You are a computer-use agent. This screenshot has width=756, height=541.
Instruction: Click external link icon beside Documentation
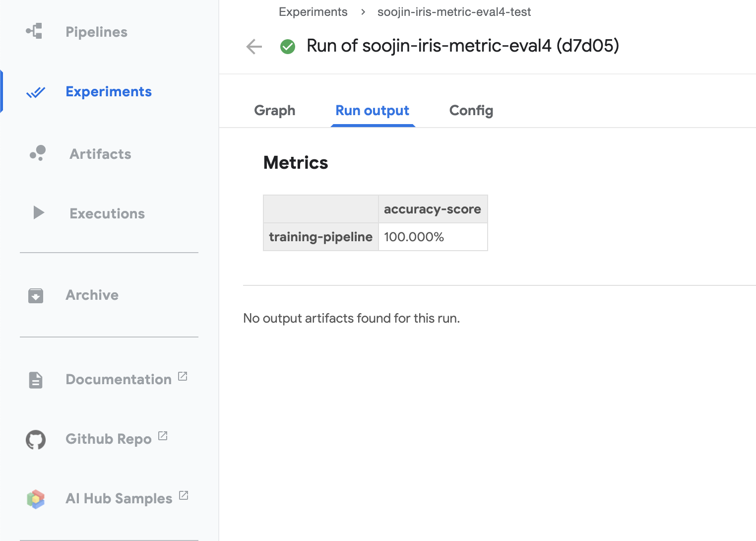click(x=183, y=376)
